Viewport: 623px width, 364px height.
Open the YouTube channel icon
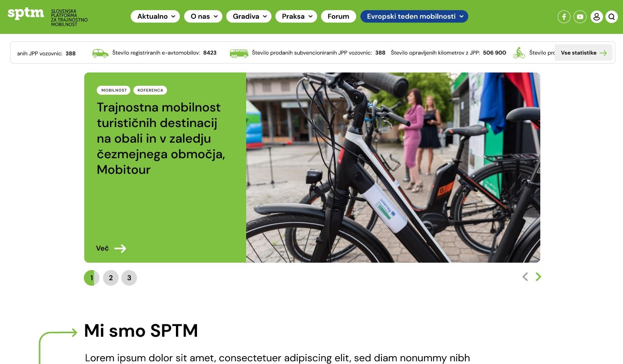click(580, 17)
